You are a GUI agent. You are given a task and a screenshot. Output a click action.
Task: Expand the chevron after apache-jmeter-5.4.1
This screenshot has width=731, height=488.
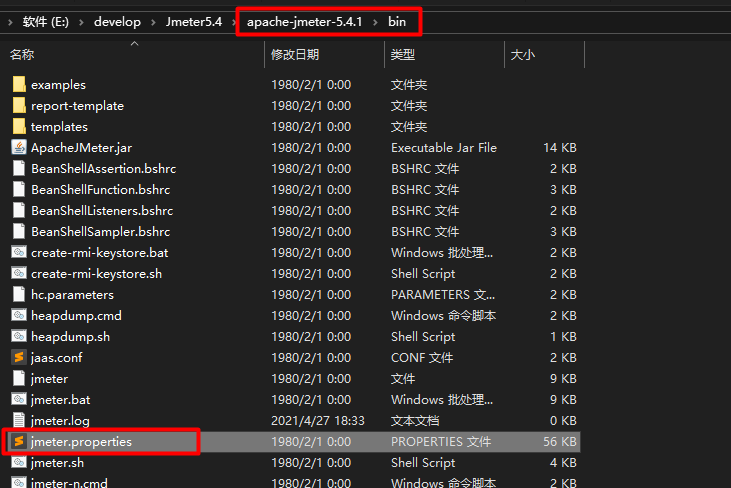(375, 22)
